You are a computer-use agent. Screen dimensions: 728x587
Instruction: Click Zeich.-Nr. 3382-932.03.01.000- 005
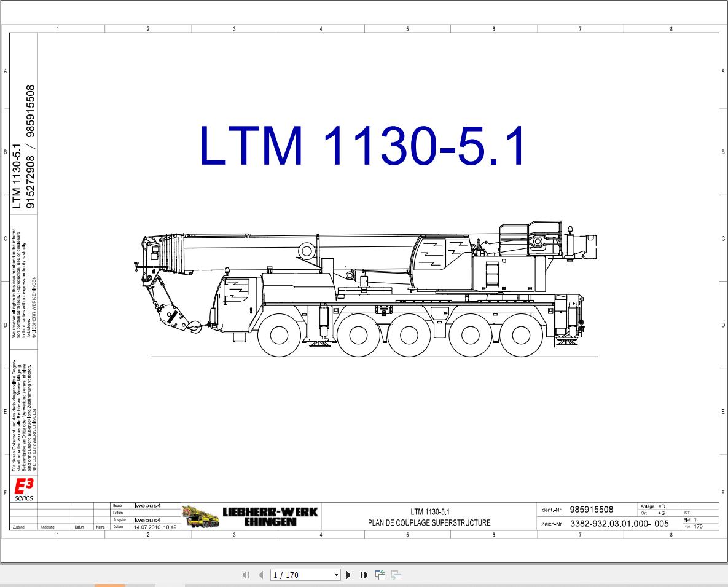pos(619,523)
